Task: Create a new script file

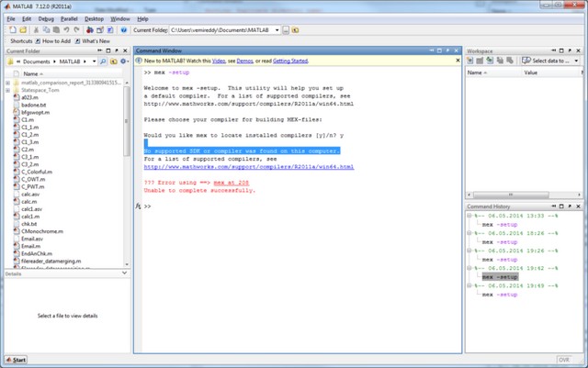Action: point(12,30)
